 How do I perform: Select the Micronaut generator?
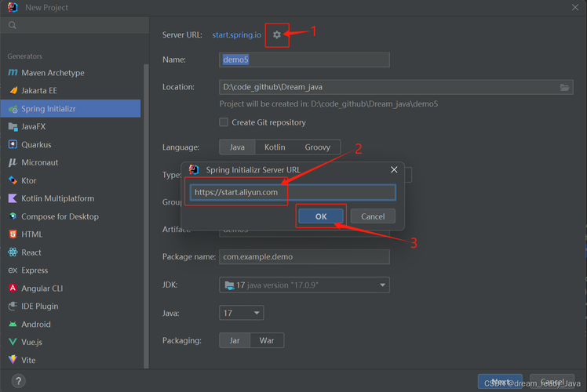pos(41,163)
